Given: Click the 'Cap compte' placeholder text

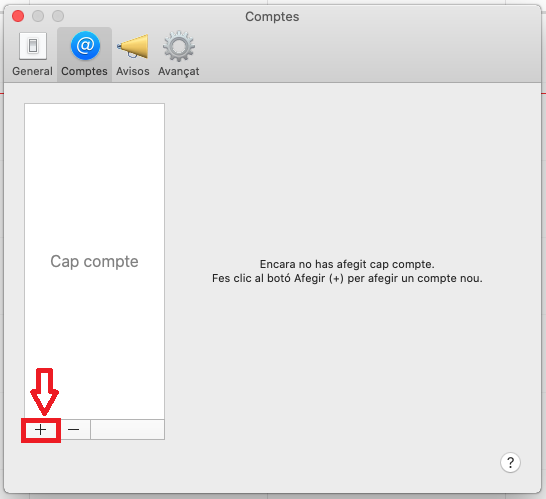Looking at the screenshot, I should (94, 262).
